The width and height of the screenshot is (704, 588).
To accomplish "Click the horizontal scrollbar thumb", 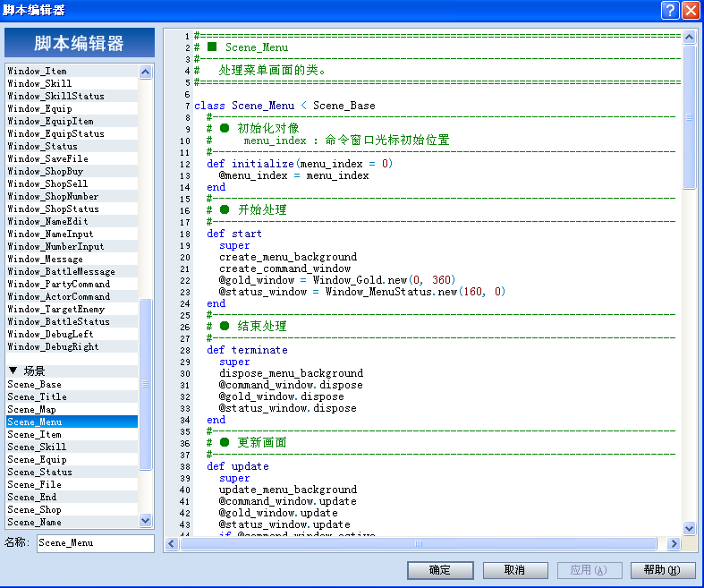I will click(419, 543).
